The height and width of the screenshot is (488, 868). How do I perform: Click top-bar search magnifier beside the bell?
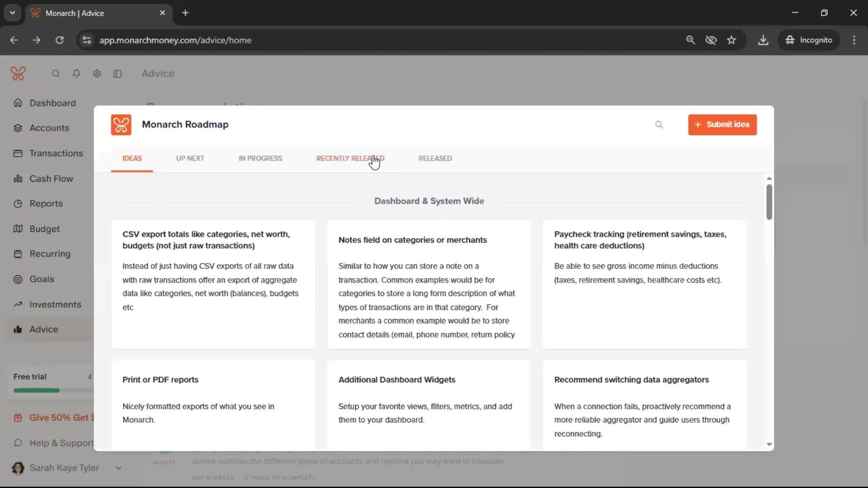point(56,74)
